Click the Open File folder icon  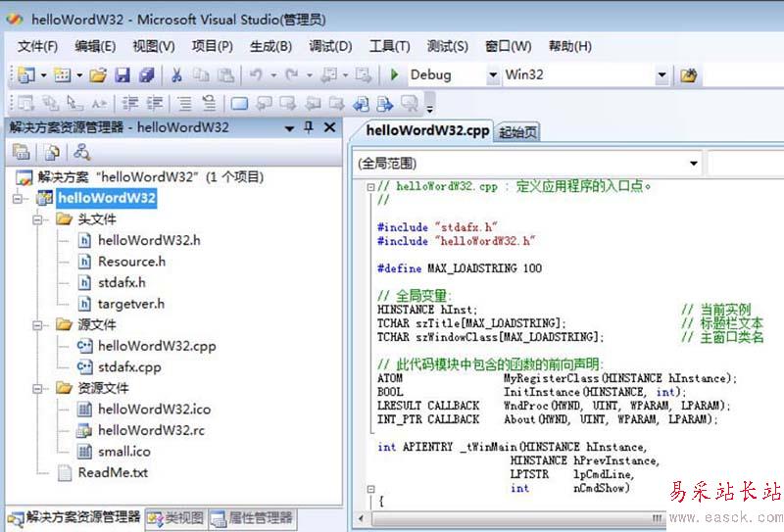click(x=98, y=75)
